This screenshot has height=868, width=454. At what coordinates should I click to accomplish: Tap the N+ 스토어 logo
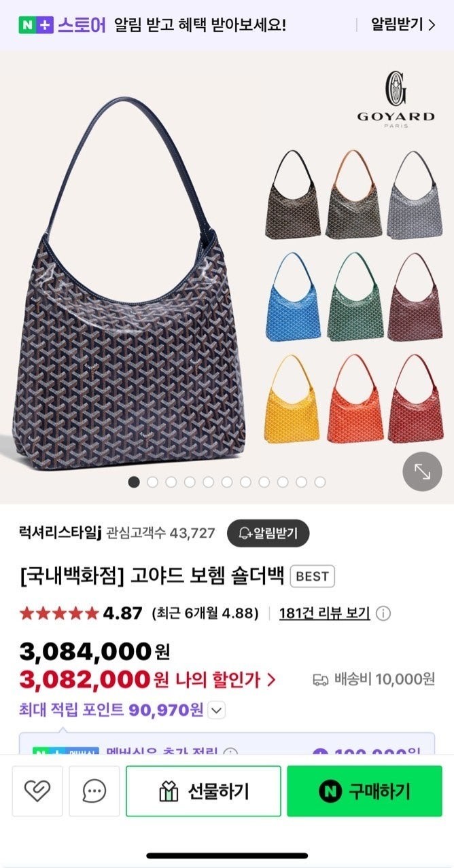coord(62,26)
